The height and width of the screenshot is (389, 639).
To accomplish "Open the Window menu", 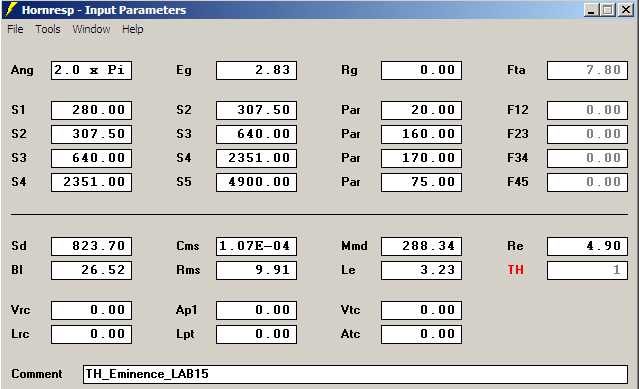I will [91, 29].
